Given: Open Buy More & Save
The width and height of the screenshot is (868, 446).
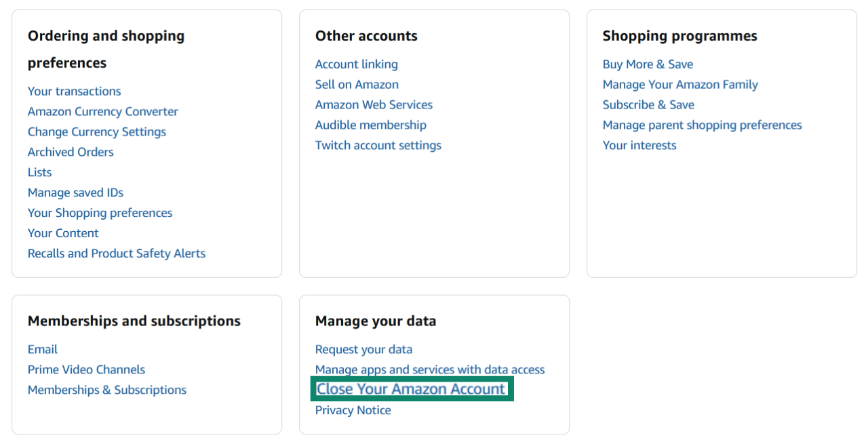Looking at the screenshot, I should [x=648, y=64].
